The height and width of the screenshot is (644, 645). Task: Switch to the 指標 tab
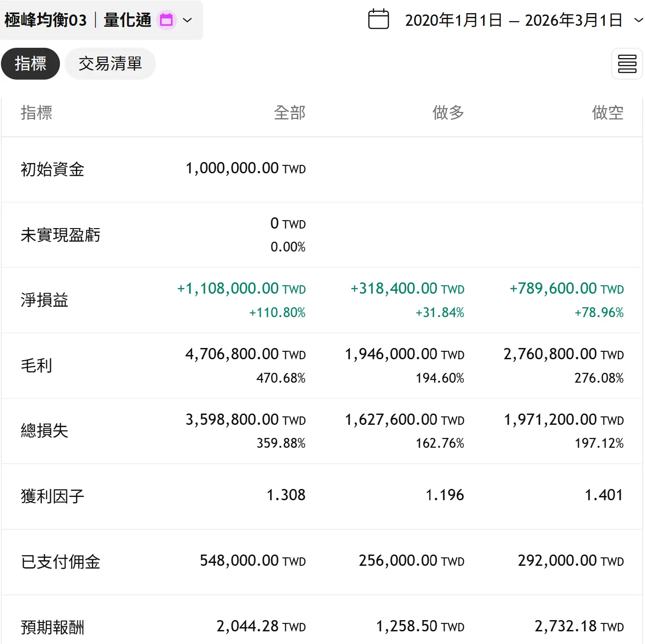pyautogui.click(x=30, y=64)
